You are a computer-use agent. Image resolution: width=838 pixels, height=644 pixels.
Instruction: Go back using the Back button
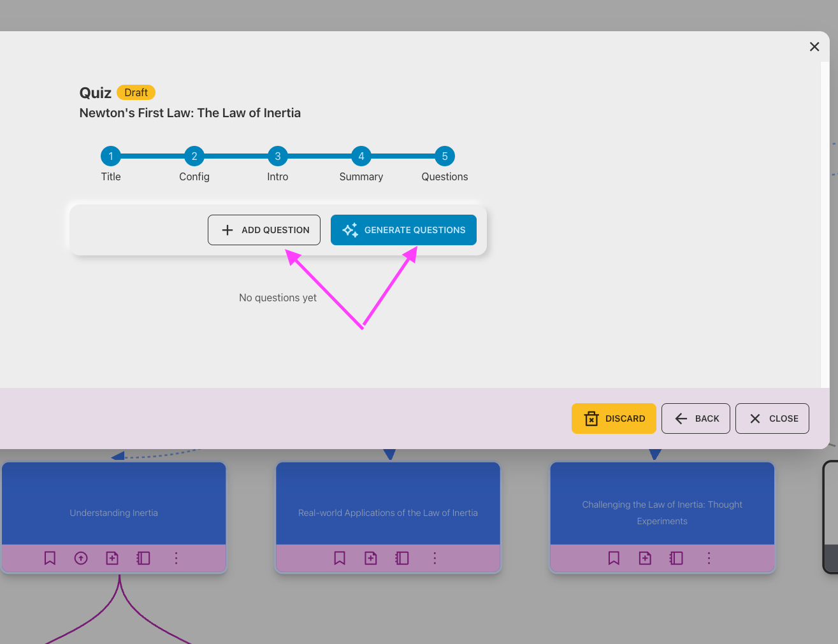click(696, 419)
